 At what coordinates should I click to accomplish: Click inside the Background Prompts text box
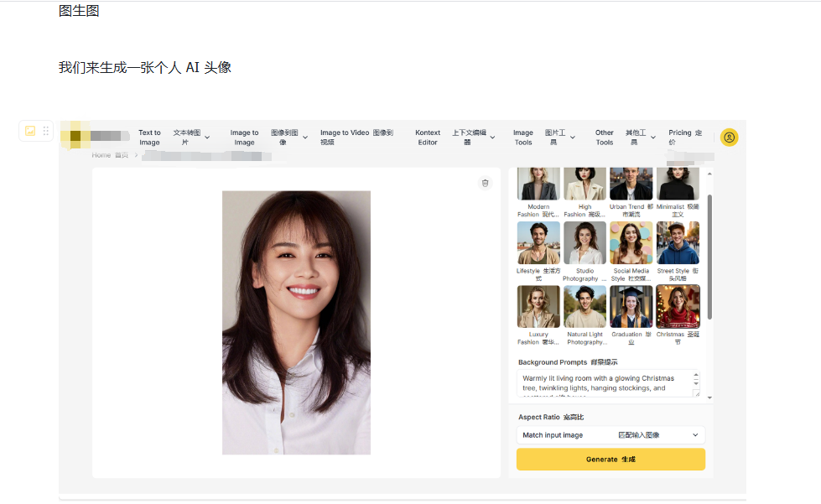605,383
